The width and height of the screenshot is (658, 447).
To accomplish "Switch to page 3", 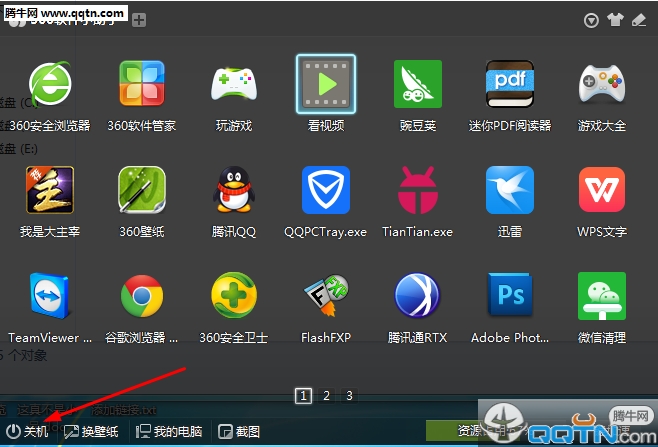I will click(349, 395).
